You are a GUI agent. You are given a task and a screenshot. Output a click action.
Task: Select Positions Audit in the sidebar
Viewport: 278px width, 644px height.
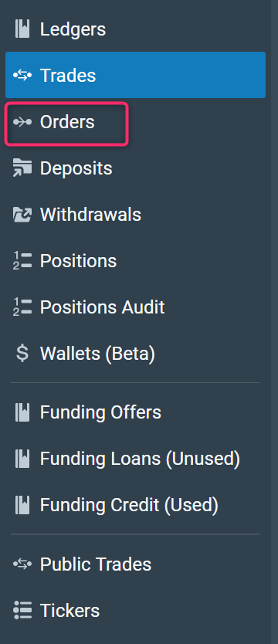[135, 307]
